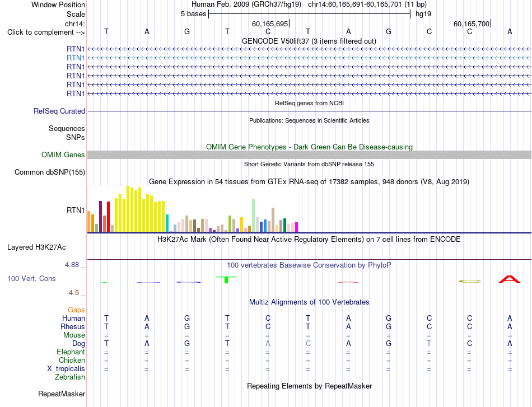Open H3K27Ac Mark ENCODE track title

click(309, 240)
